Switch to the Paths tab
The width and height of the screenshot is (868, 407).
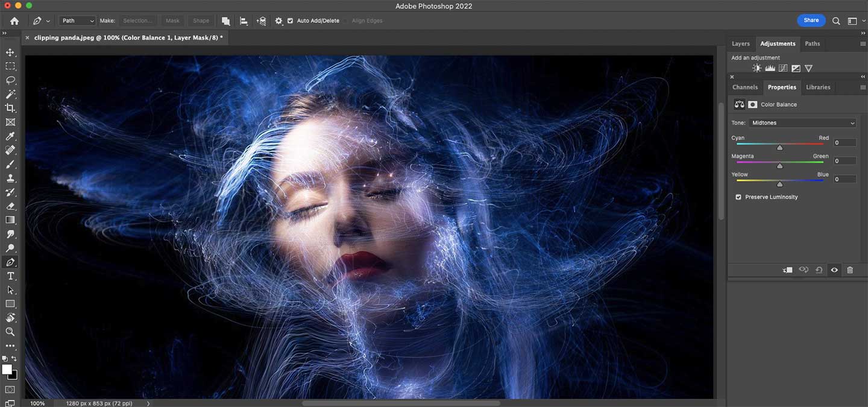[813, 44]
